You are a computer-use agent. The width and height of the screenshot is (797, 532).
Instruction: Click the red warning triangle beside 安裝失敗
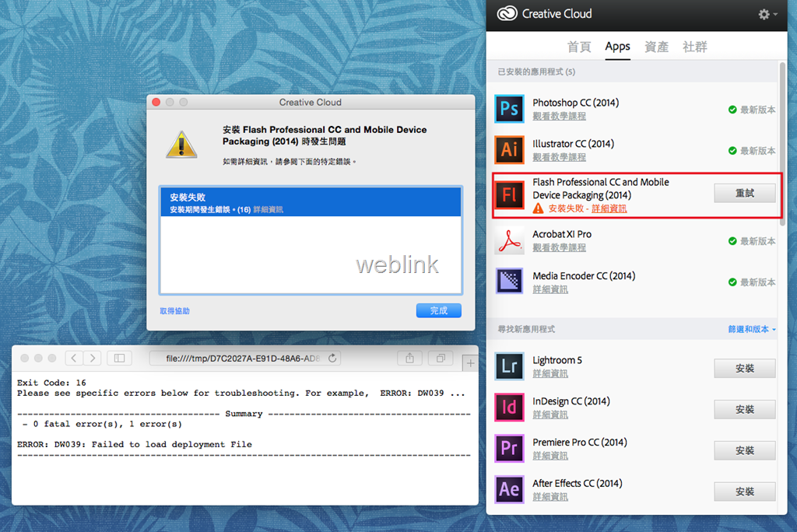(x=539, y=208)
